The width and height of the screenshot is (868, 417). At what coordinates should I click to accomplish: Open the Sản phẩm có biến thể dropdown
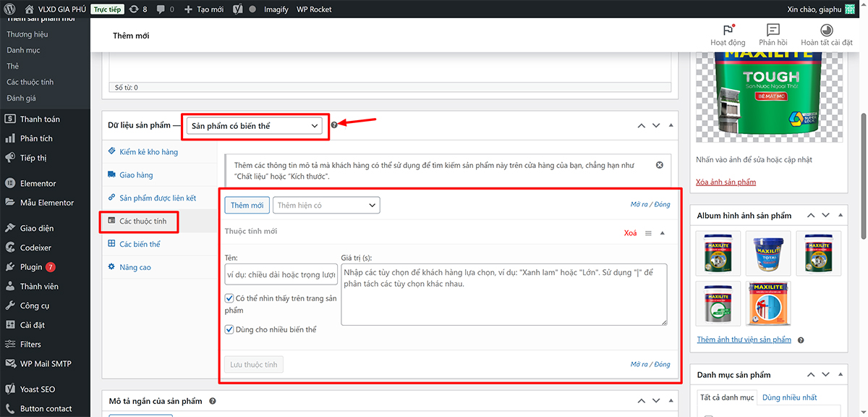pyautogui.click(x=255, y=126)
